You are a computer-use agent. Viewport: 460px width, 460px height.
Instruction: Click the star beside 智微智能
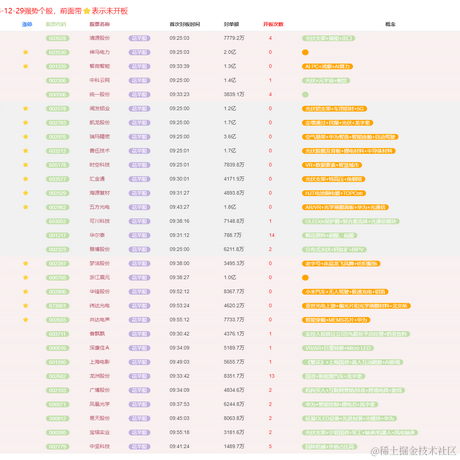click(x=26, y=66)
